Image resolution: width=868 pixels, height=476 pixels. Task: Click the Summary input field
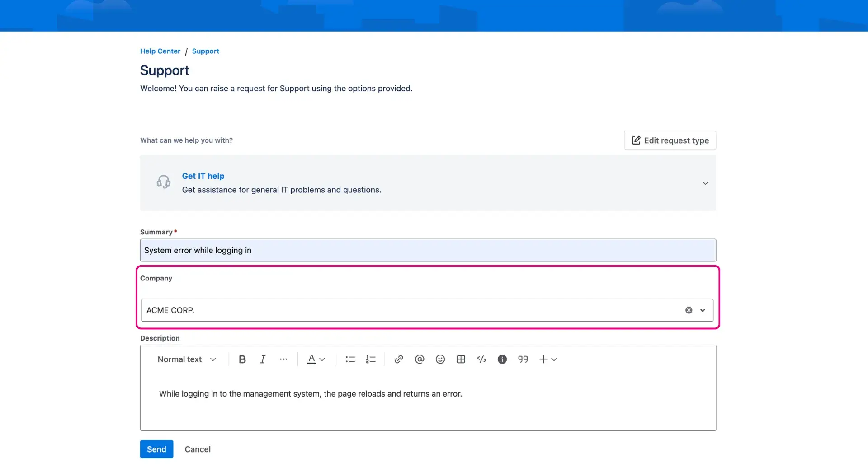click(428, 250)
